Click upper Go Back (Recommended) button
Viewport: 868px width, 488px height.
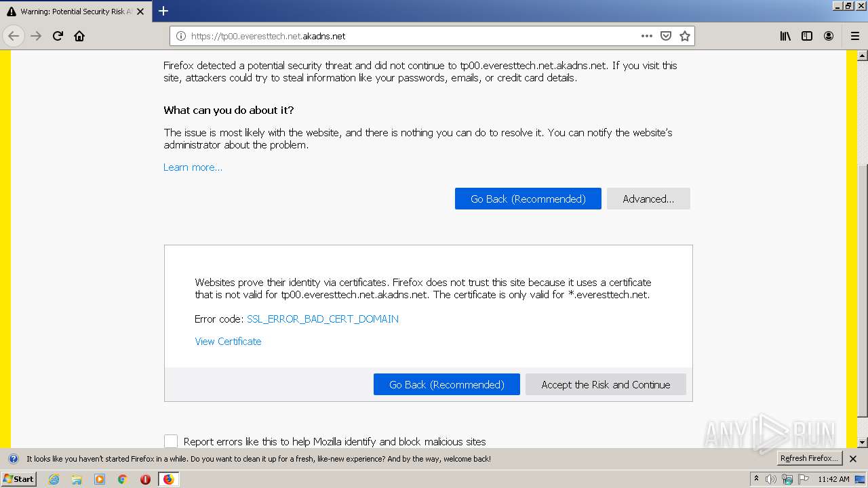coord(528,199)
